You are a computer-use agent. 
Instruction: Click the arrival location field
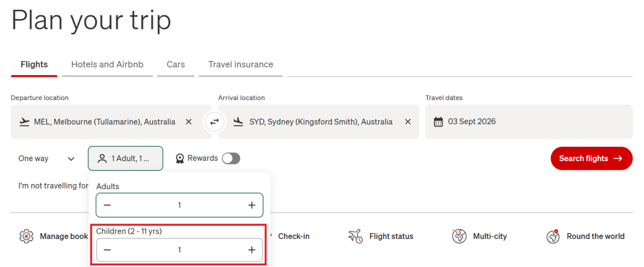(x=319, y=122)
